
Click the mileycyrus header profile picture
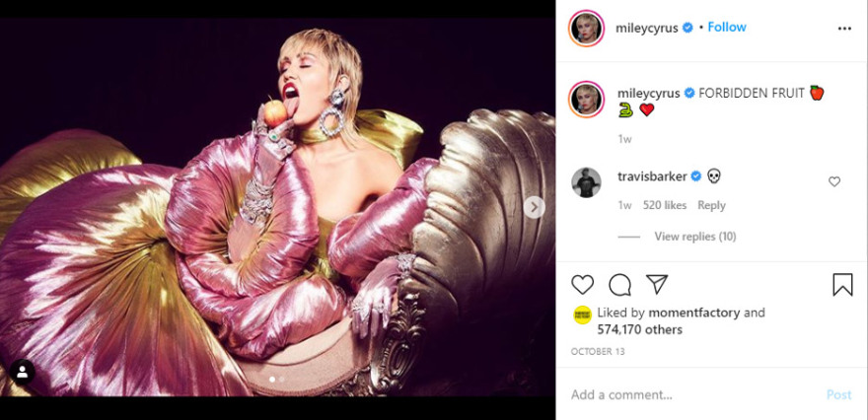[586, 29]
